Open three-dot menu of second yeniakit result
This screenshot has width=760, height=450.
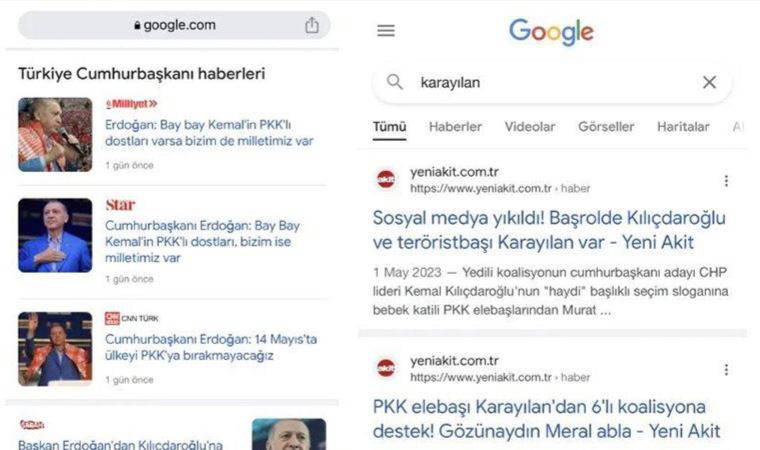click(726, 370)
